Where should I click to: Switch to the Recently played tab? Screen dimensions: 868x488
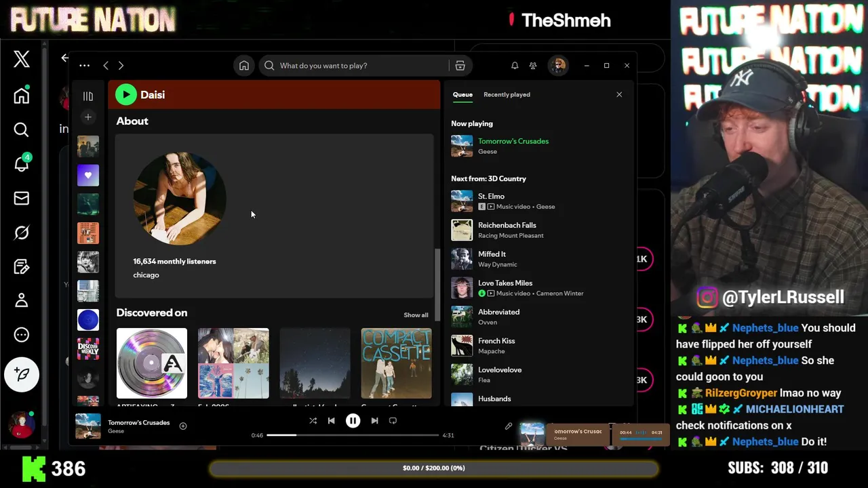pyautogui.click(x=507, y=95)
